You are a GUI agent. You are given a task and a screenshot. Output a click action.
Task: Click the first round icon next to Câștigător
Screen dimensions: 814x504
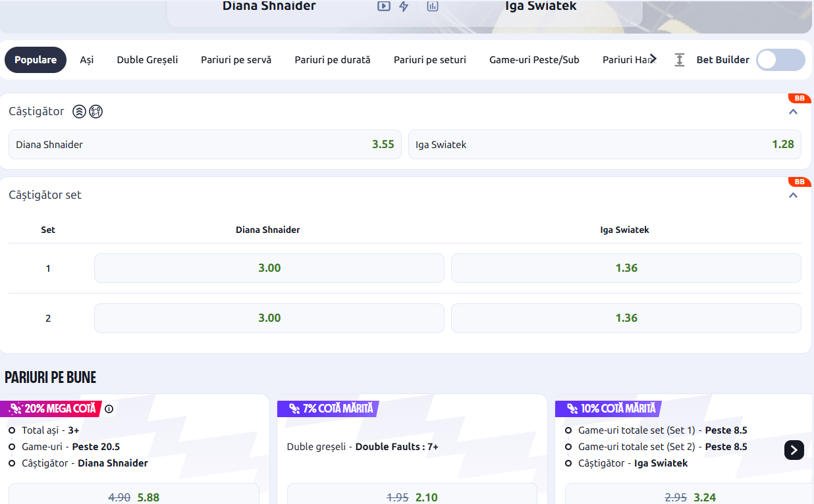pyautogui.click(x=79, y=111)
